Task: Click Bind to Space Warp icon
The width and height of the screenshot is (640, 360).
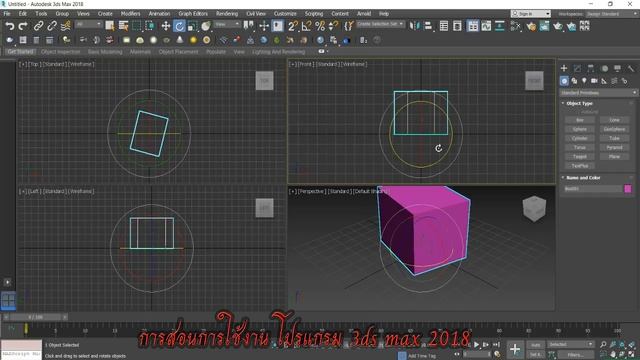Action: pos(65,26)
